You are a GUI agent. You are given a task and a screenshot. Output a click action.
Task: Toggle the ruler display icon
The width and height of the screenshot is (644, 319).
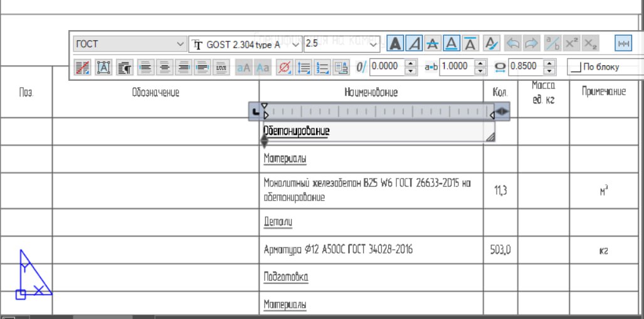623,44
